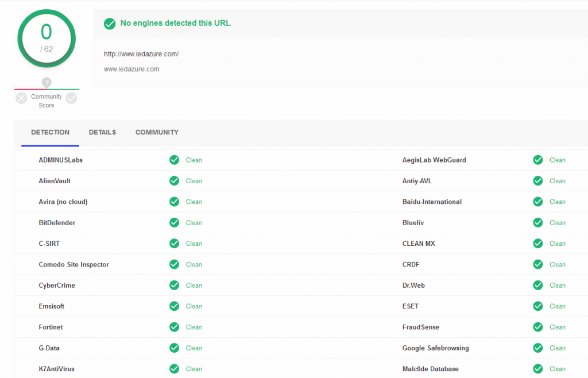This screenshot has width=588, height=378.
Task: Select the Google Safebrowsing engine name
Action: 436,348
